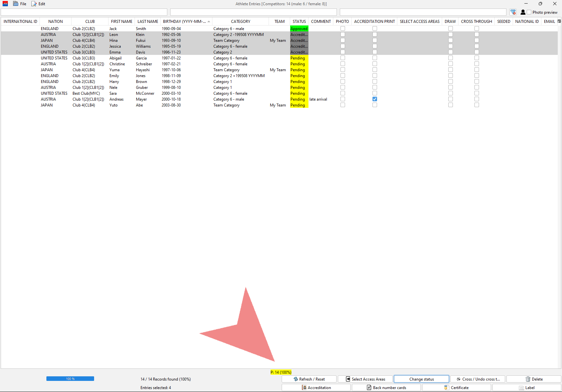Check the Photo box for Jack Smith

343,29
